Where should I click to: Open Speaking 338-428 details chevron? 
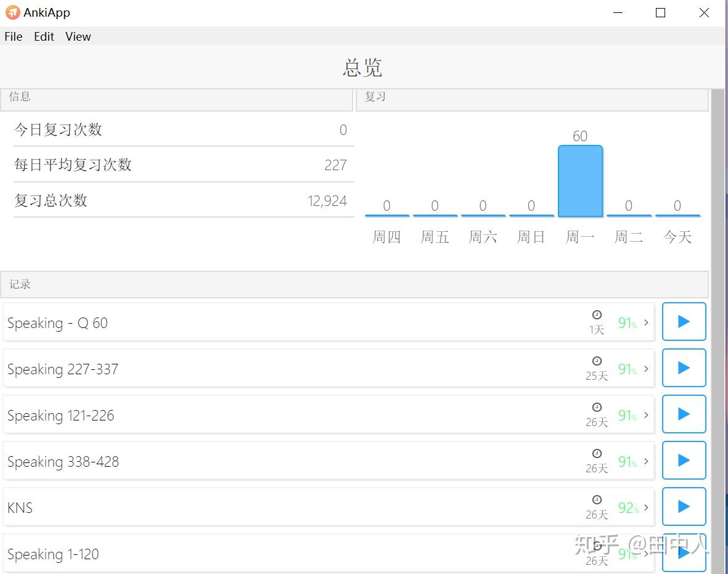[646, 461]
